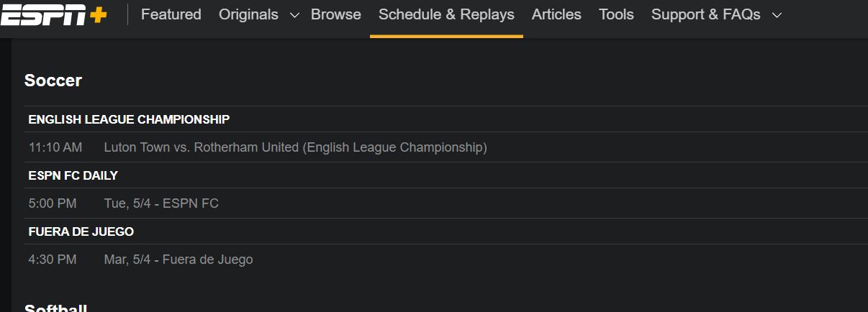Open the Tue, 5/4 - ESPN FC show

pyautogui.click(x=161, y=203)
